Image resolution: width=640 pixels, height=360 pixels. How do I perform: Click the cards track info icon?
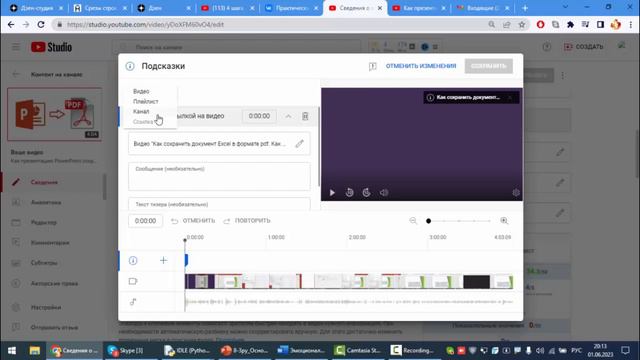[x=133, y=260]
